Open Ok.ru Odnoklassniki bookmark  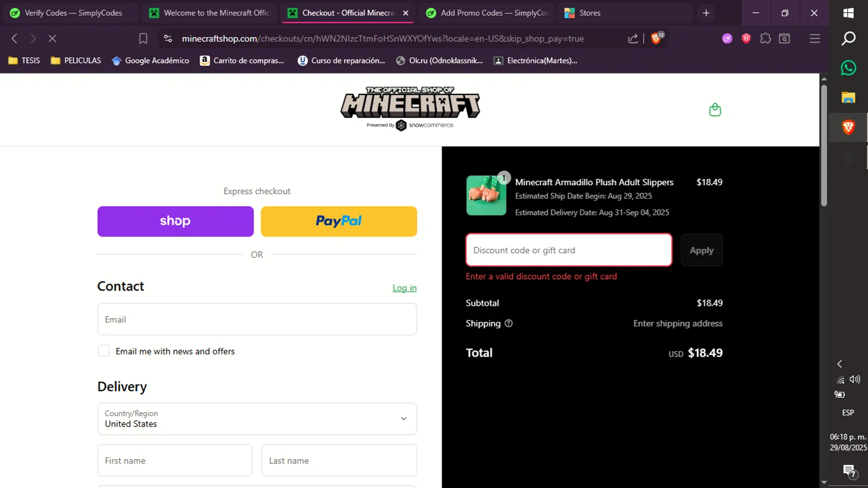pos(440,60)
